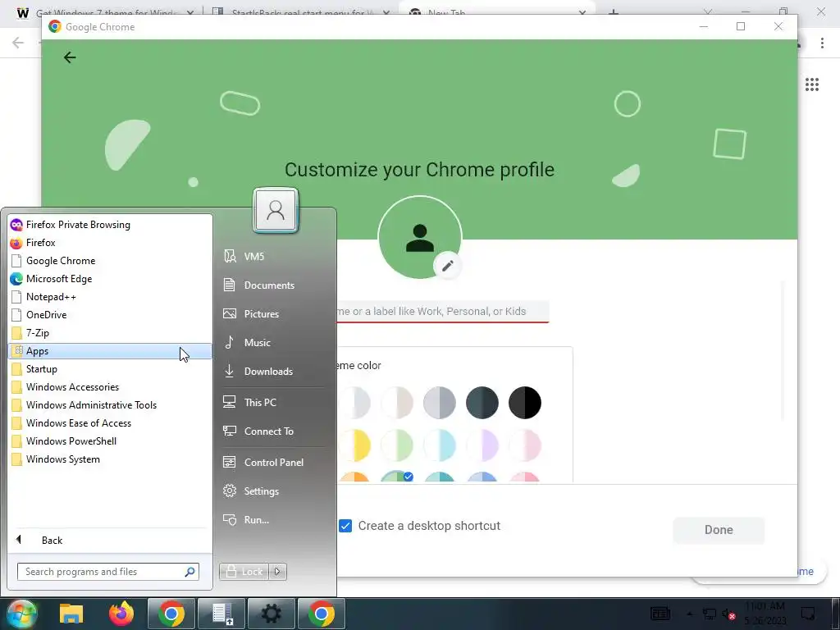Launch Firefox from the programs list

110,243
